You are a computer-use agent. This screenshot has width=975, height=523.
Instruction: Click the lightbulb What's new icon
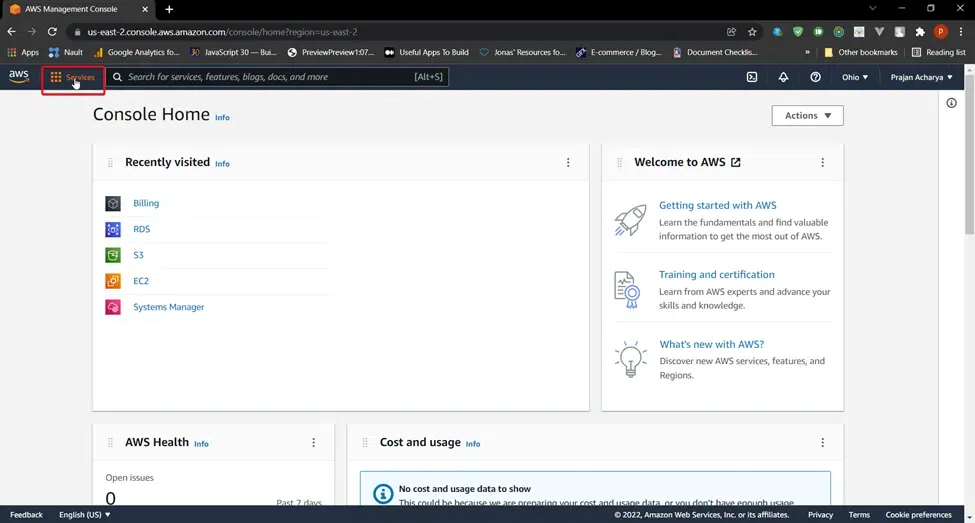coord(631,359)
